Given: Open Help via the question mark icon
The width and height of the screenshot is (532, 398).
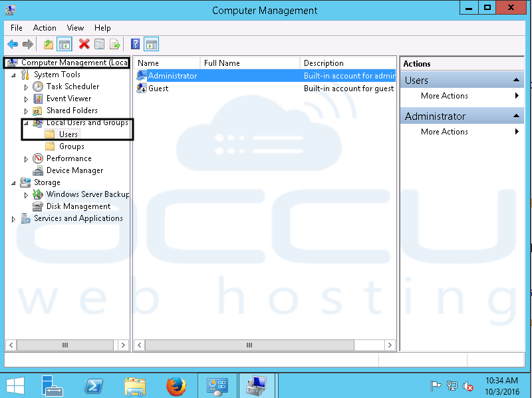Looking at the screenshot, I should pyautogui.click(x=135, y=44).
